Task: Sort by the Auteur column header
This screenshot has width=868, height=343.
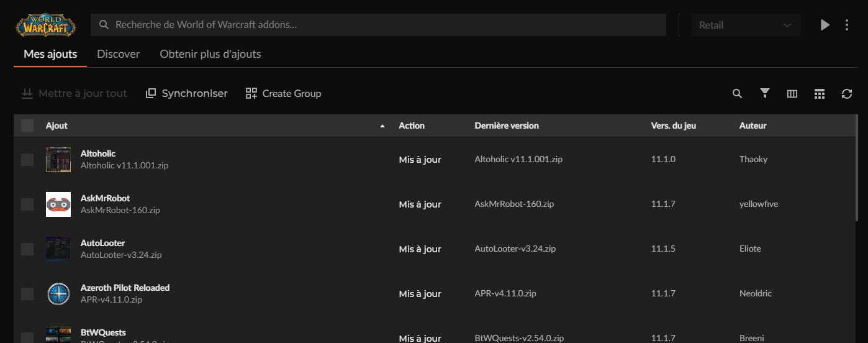Action: [753, 126]
